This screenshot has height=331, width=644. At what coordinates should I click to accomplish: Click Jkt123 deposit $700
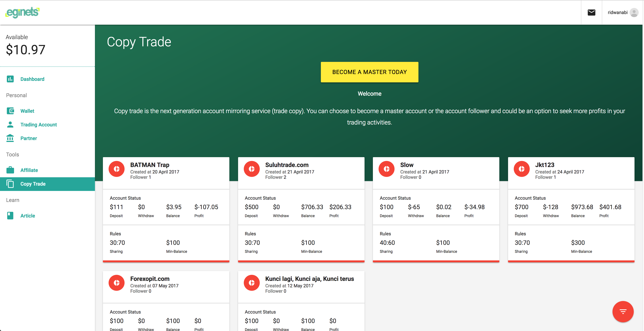pos(522,207)
